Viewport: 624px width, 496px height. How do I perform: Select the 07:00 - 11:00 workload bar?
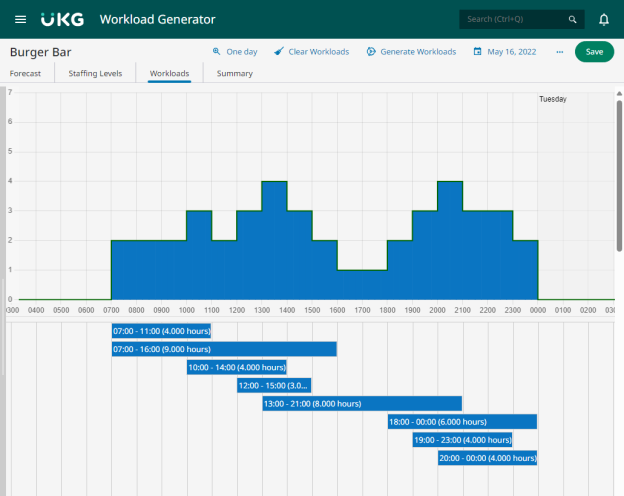[161, 331]
